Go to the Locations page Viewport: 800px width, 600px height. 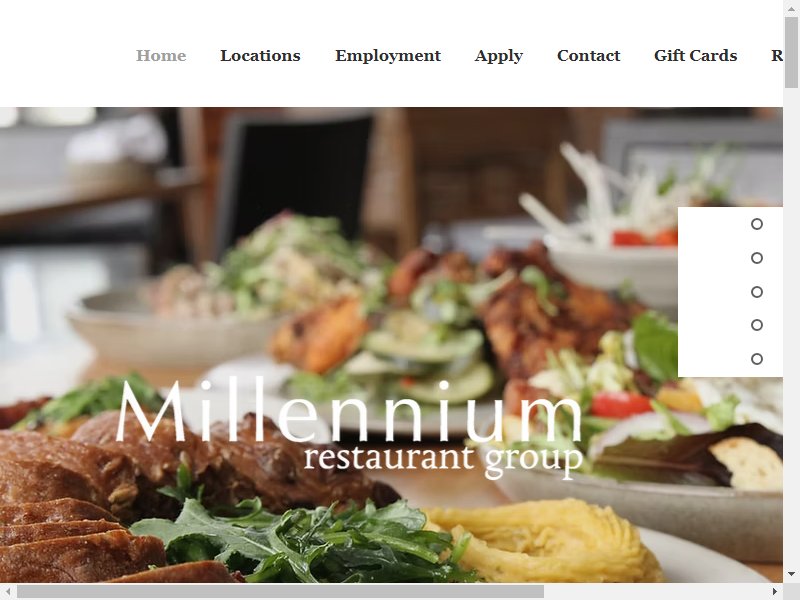point(260,55)
